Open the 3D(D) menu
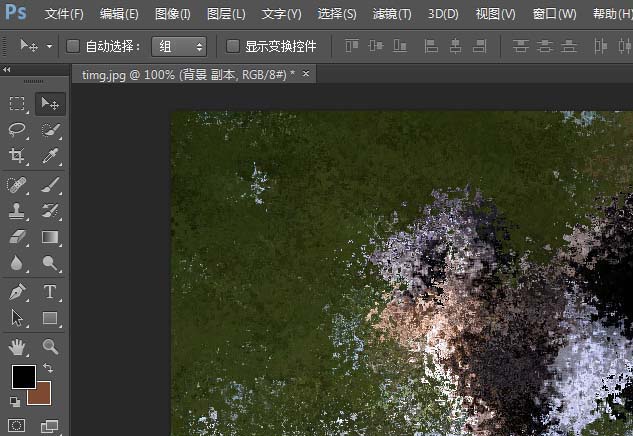The width and height of the screenshot is (633, 436). [443, 14]
